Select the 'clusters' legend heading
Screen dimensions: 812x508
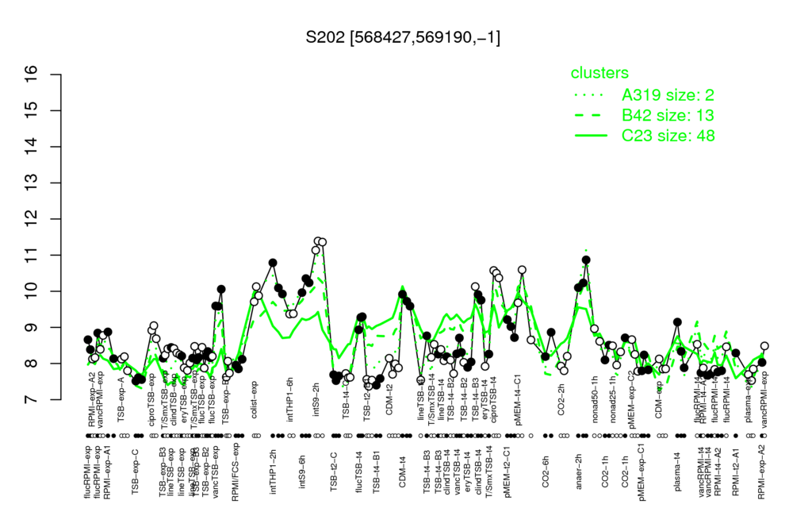tap(599, 72)
